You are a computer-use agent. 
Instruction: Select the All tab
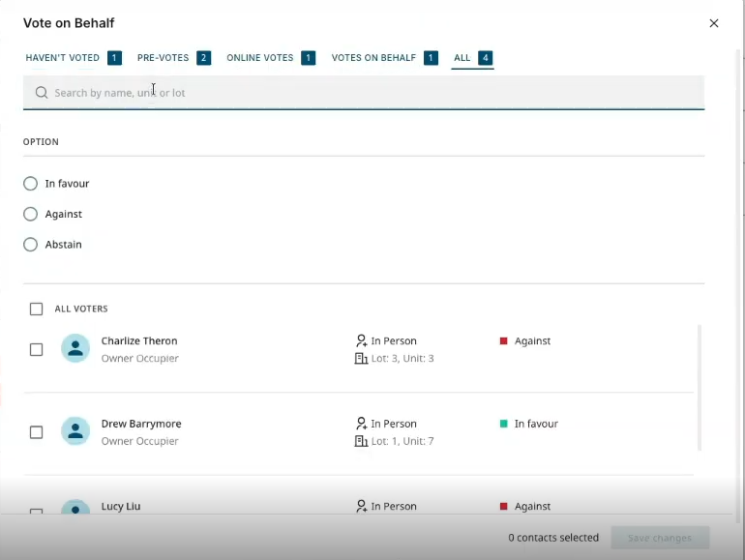click(x=473, y=58)
